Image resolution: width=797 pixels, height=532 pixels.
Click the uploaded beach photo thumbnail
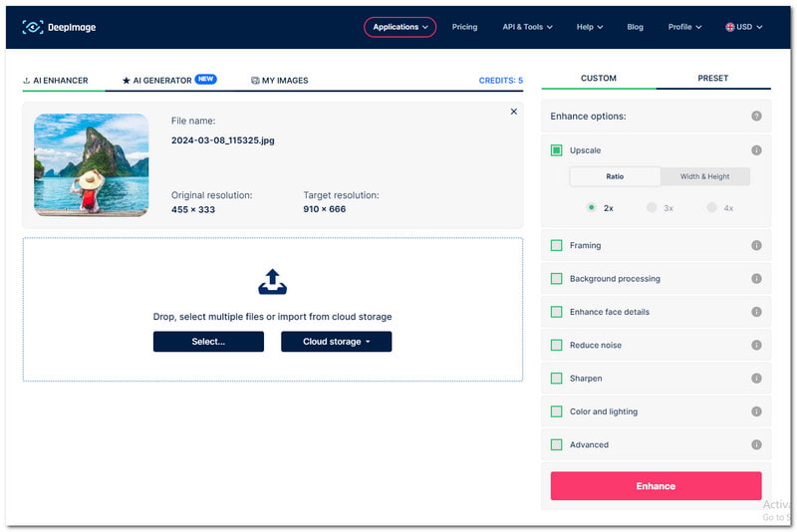pyautogui.click(x=91, y=164)
